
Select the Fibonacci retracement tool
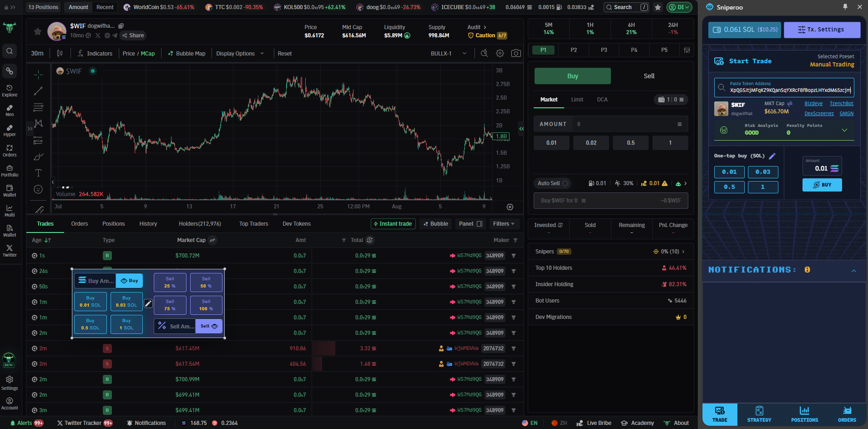[38, 107]
